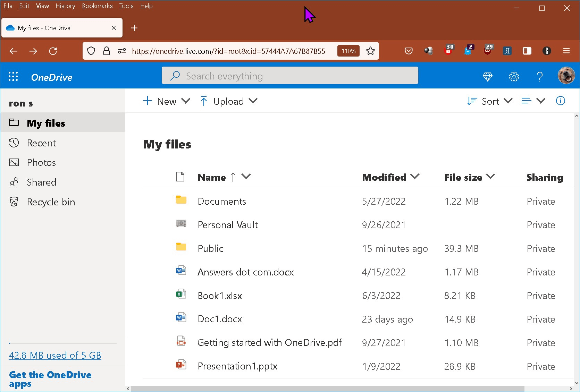This screenshot has height=392, width=580.
Task: Click the Book1.xlsx Excel icon
Action: point(181,294)
